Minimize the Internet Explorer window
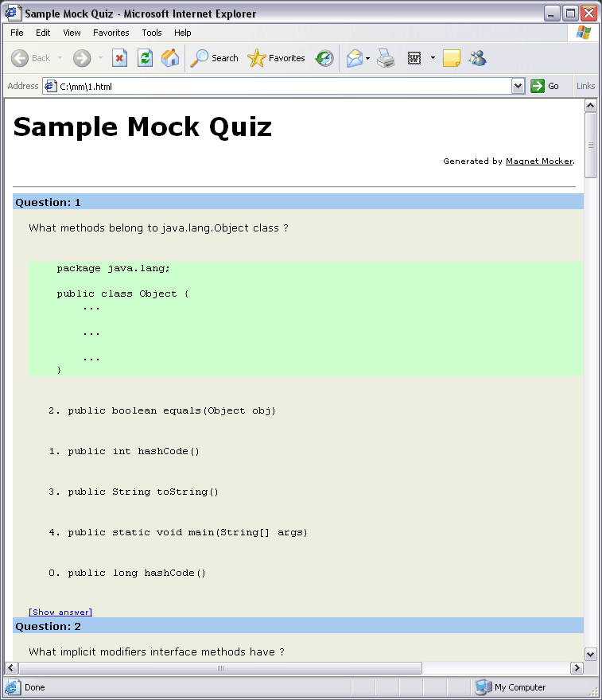The width and height of the screenshot is (602, 700). tap(552, 14)
